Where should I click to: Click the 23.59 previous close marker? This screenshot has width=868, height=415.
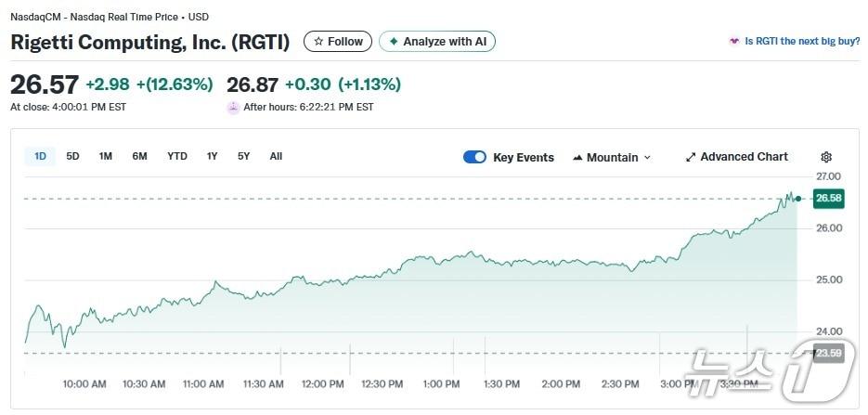[x=827, y=353]
